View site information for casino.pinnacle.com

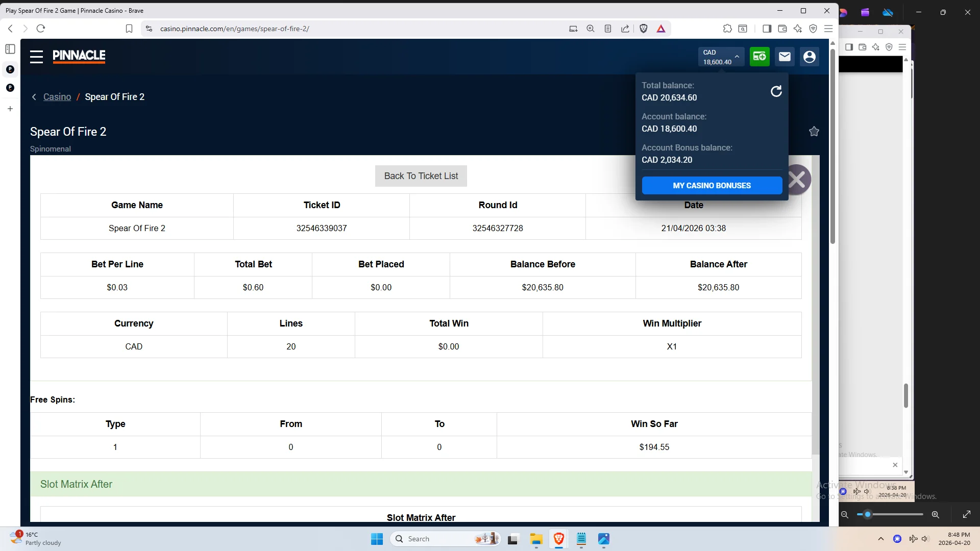tap(149, 29)
